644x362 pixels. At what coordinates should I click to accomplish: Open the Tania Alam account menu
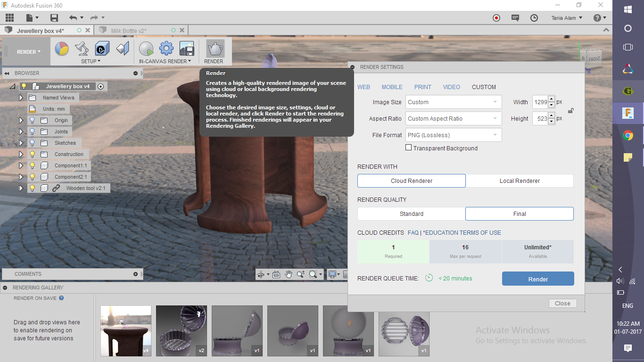pos(567,18)
